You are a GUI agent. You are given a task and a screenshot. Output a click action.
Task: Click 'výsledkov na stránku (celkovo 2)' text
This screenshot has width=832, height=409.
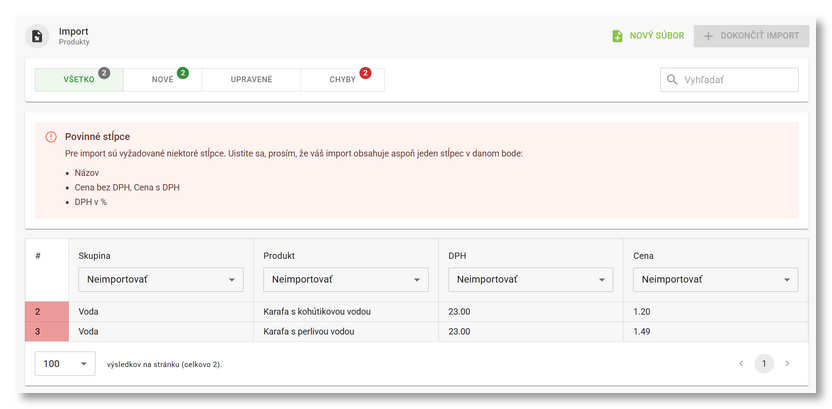(164, 365)
